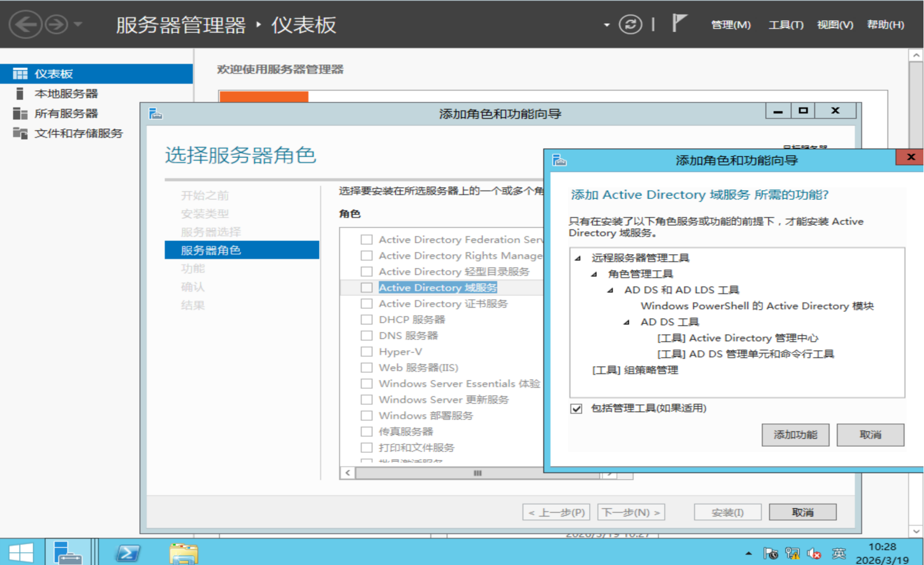The width and height of the screenshot is (924, 565).
Task: Check Web 服务器(IIS) role
Action: click(x=367, y=367)
